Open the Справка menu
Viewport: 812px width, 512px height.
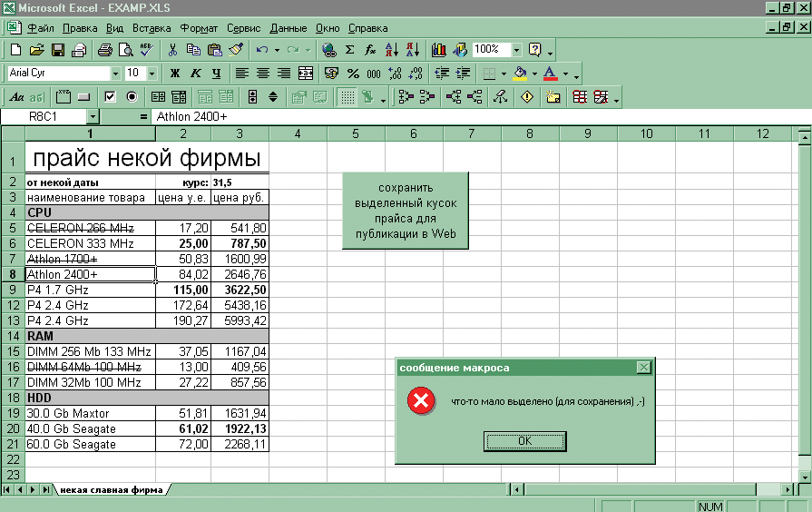(367, 28)
